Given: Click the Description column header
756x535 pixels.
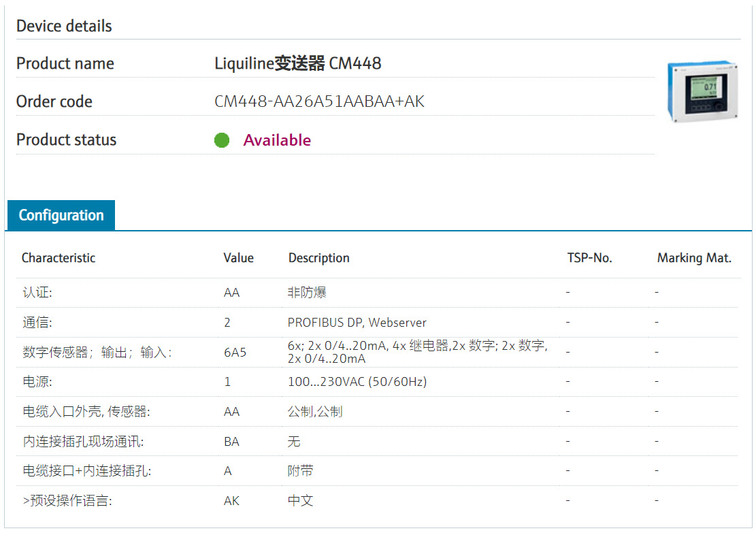Looking at the screenshot, I should pyautogui.click(x=318, y=258).
